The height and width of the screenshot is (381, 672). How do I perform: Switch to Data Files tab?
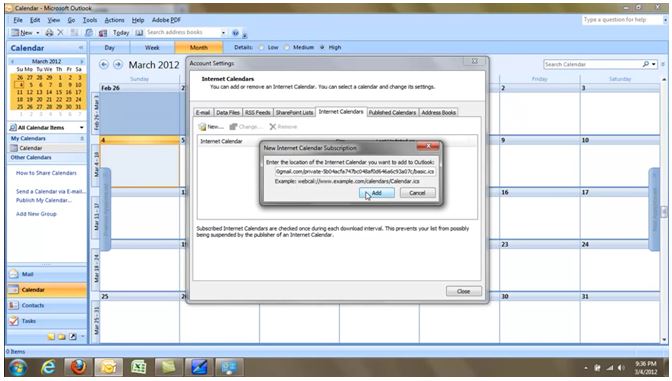(x=228, y=112)
